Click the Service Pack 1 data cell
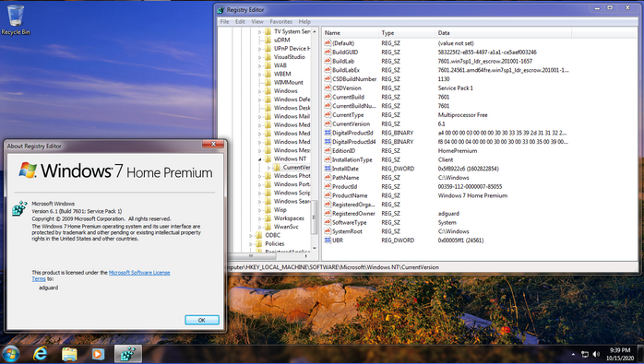This screenshot has height=364, width=644. pyautogui.click(x=455, y=88)
